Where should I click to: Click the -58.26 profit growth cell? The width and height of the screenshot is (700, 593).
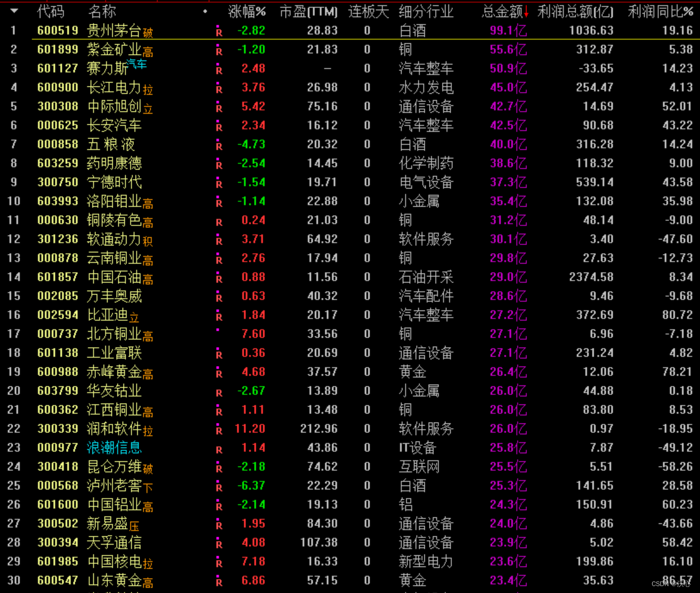coord(675,467)
